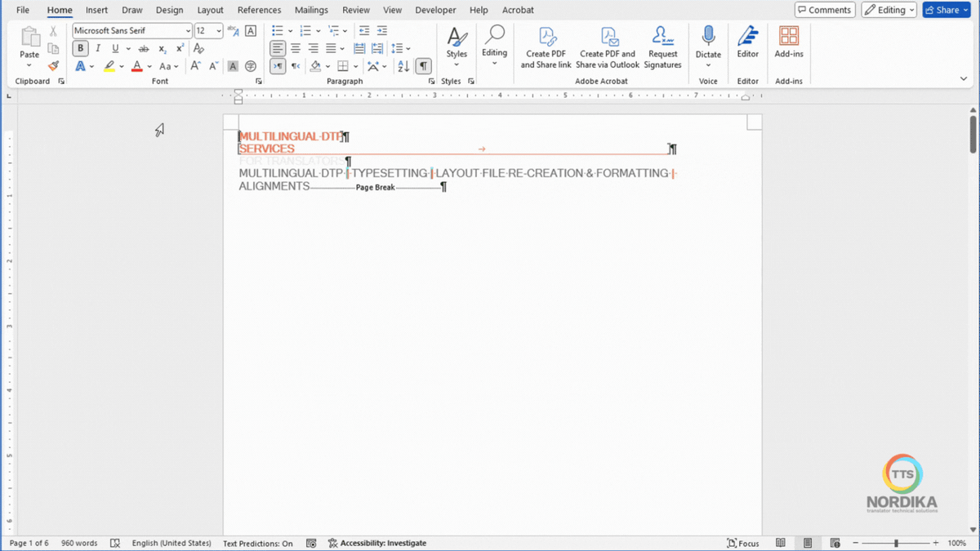This screenshot has height=551, width=980.
Task: Click the Share button
Action: tap(947, 10)
